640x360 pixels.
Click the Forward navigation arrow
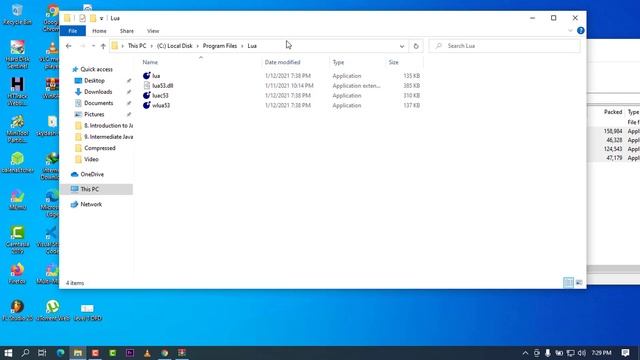[x=82, y=46]
